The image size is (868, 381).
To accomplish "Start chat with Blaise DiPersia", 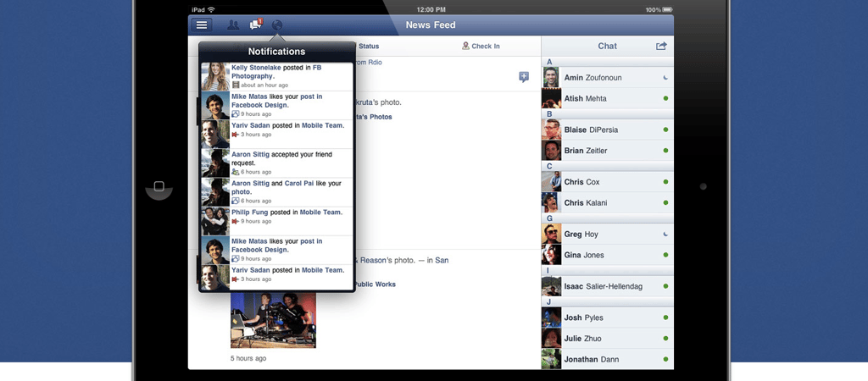I will click(606, 130).
